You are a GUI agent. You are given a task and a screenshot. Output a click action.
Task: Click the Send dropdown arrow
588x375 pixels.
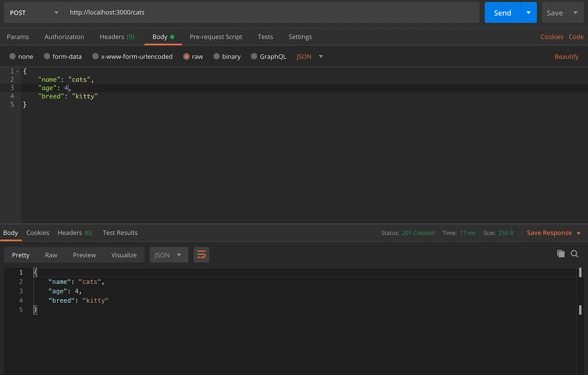pos(528,13)
